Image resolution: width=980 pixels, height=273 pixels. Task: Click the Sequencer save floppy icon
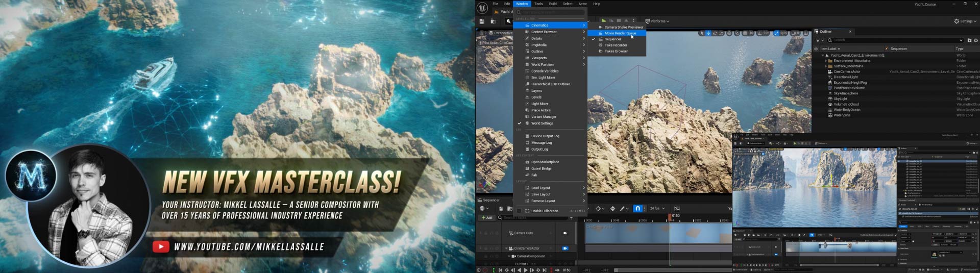click(501, 208)
